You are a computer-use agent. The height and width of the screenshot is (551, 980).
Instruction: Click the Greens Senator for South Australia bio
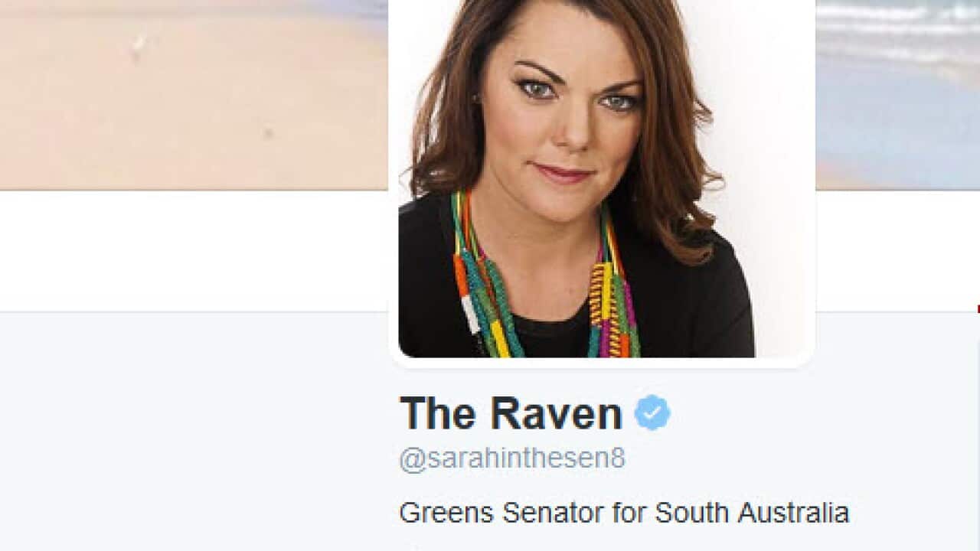(x=624, y=512)
